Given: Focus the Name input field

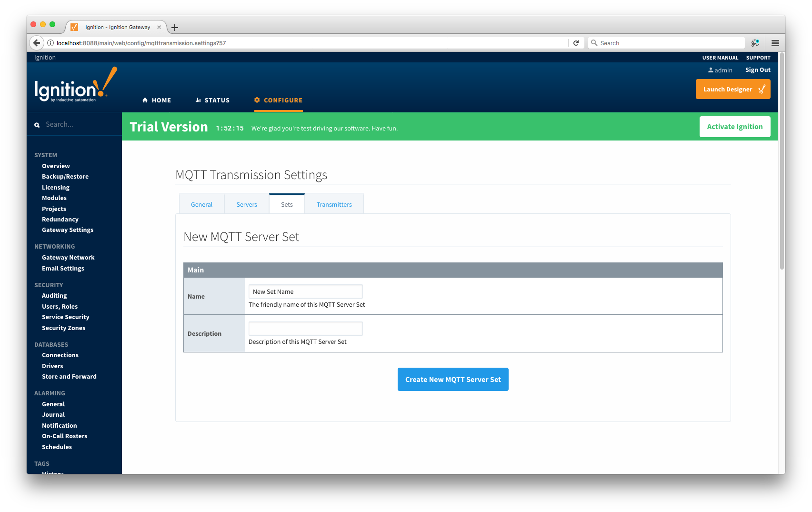Looking at the screenshot, I should click(306, 291).
